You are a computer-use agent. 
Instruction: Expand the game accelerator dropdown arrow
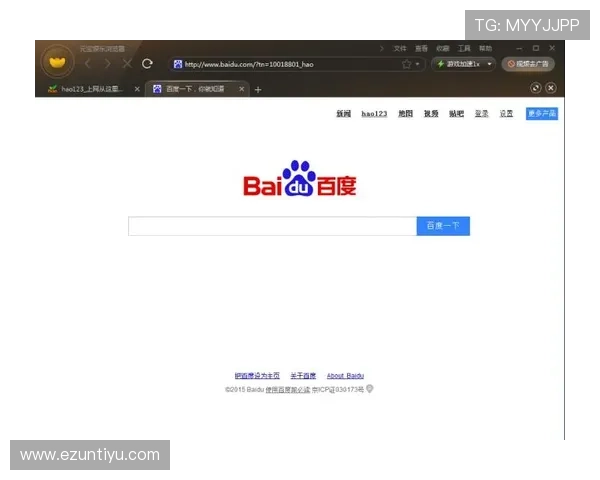(x=489, y=64)
